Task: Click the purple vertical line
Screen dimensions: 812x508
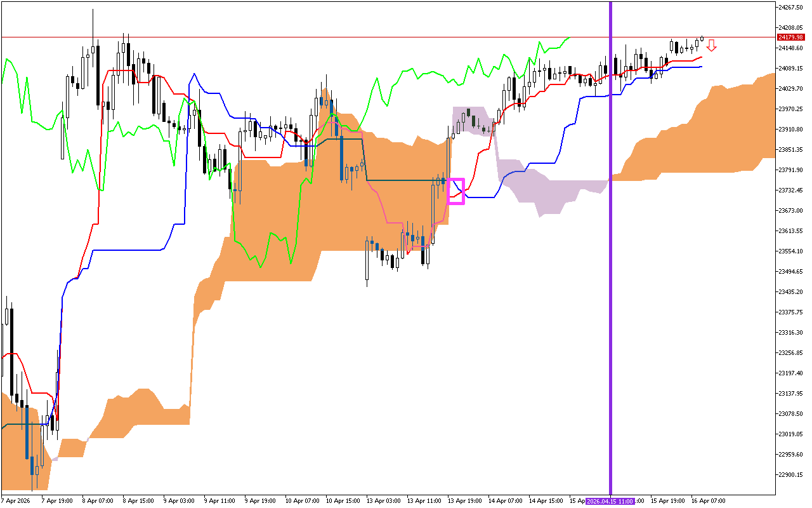Action: pos(610,254)
